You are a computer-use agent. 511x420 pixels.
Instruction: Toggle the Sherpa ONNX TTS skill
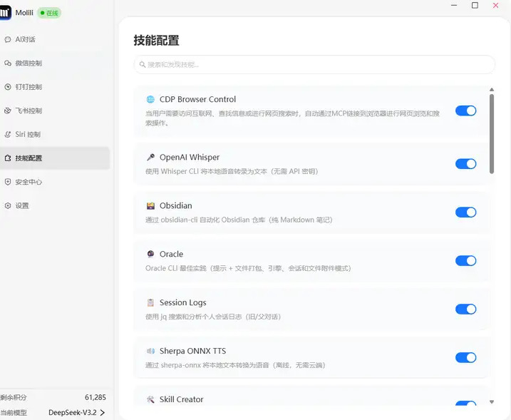point(465,358)
